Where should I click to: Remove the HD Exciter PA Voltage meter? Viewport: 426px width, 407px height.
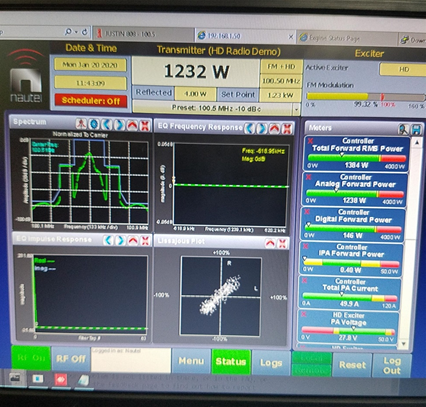303,314
